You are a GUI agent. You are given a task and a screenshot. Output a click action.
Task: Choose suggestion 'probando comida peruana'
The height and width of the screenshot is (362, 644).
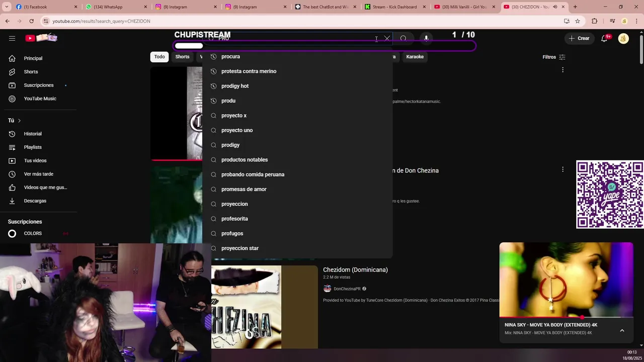[x=297, y=174]
